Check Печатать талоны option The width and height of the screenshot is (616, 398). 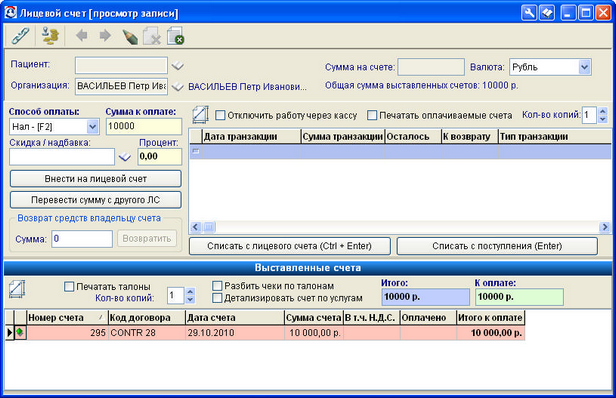[69, 286]
